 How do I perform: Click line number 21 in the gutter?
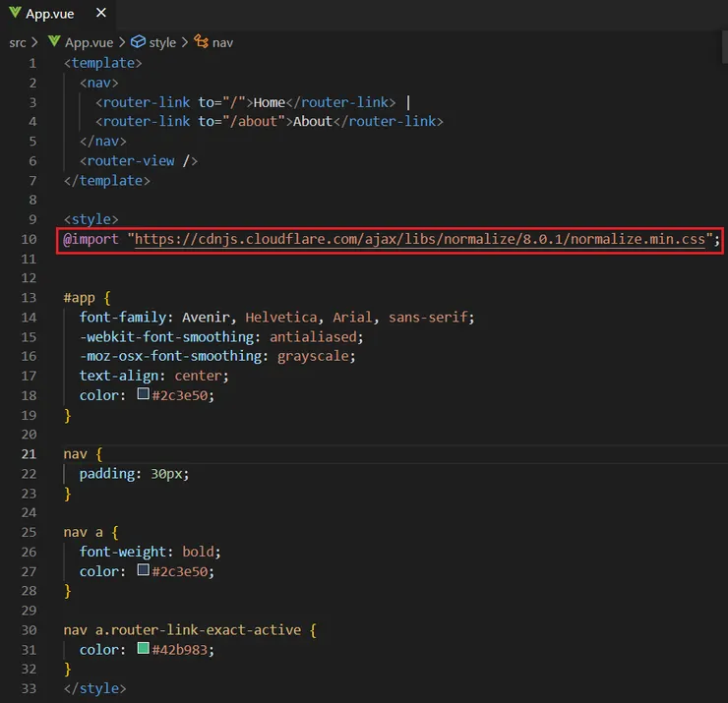[29, 454]
